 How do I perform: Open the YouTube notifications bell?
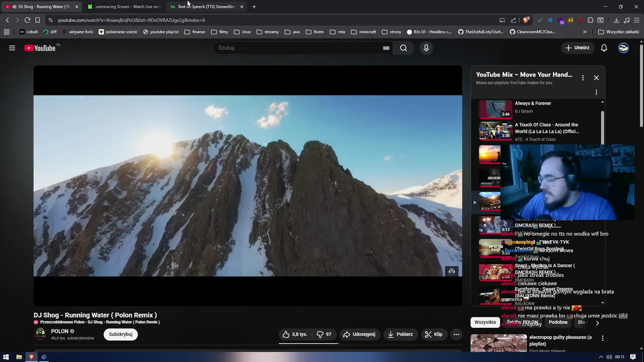[x=604, y=48]
